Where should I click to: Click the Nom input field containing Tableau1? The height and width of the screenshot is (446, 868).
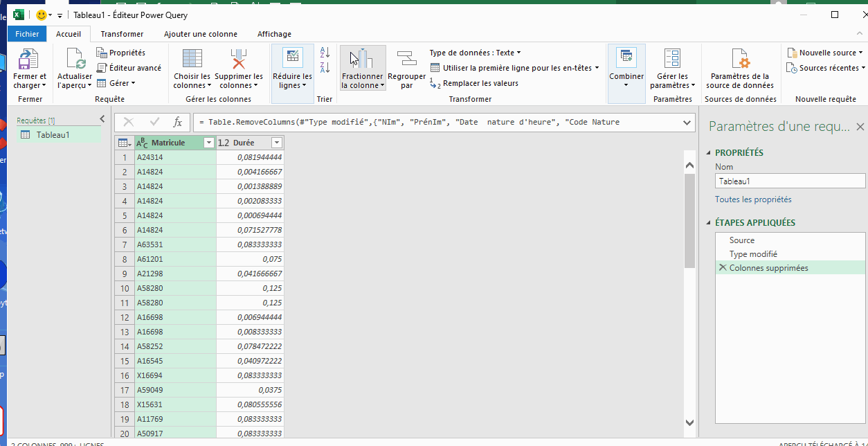[790, 181]
